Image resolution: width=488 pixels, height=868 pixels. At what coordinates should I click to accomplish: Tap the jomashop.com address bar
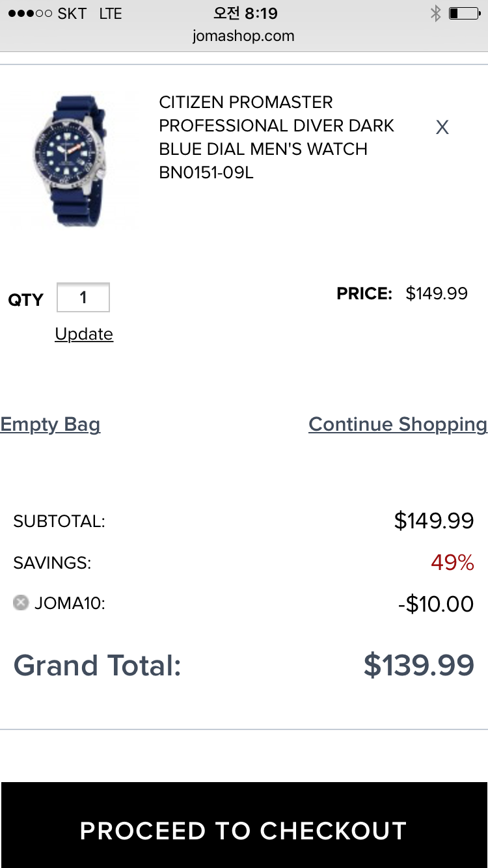(x=243, y=36)
